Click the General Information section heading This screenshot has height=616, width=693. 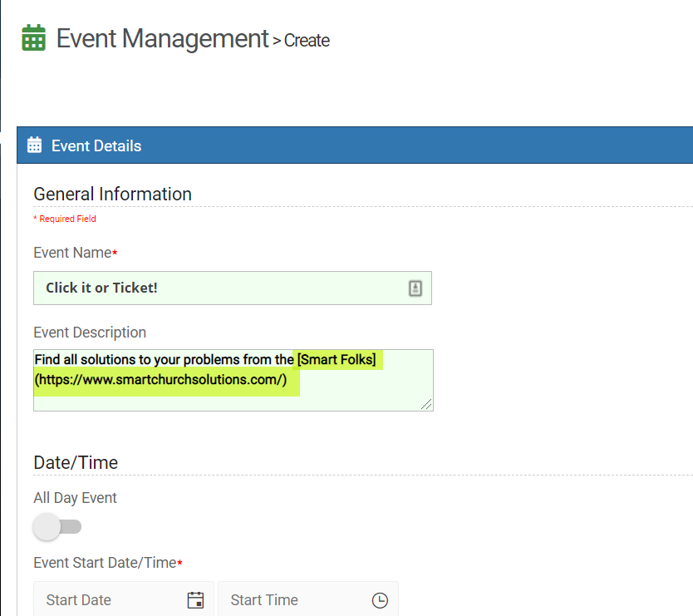112,194
